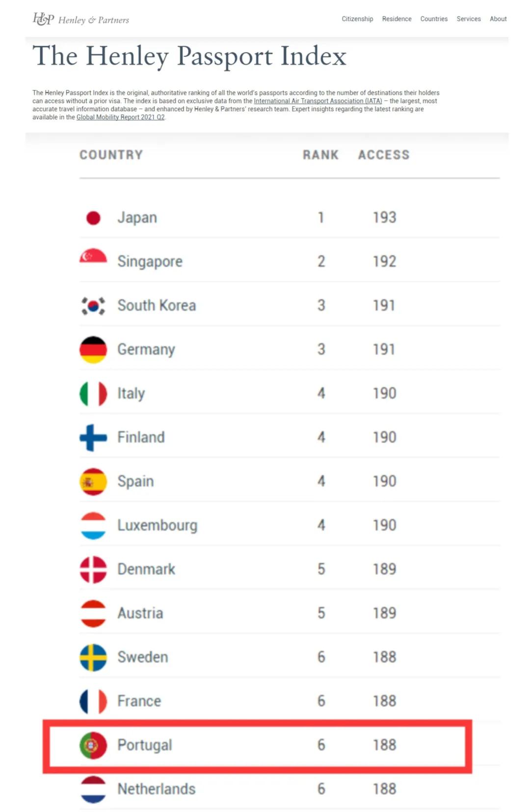Go to the Countries menu item

[x=434, y=19]
